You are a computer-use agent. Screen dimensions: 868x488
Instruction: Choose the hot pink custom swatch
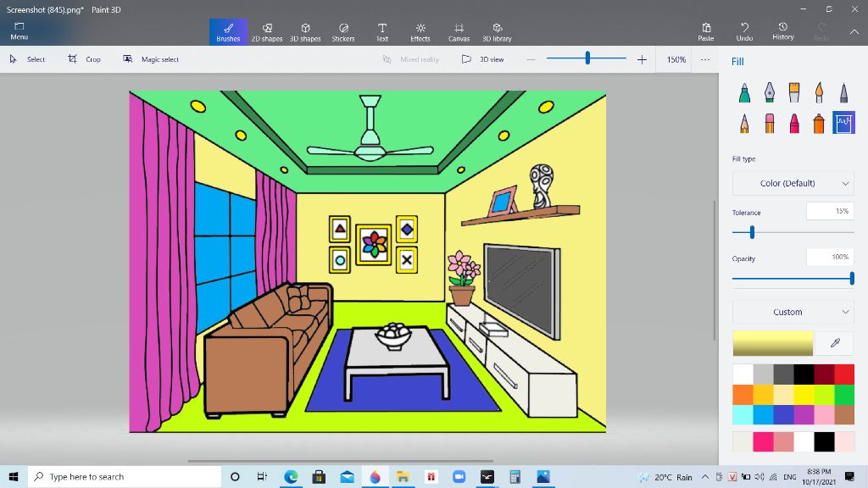(763, 442)
